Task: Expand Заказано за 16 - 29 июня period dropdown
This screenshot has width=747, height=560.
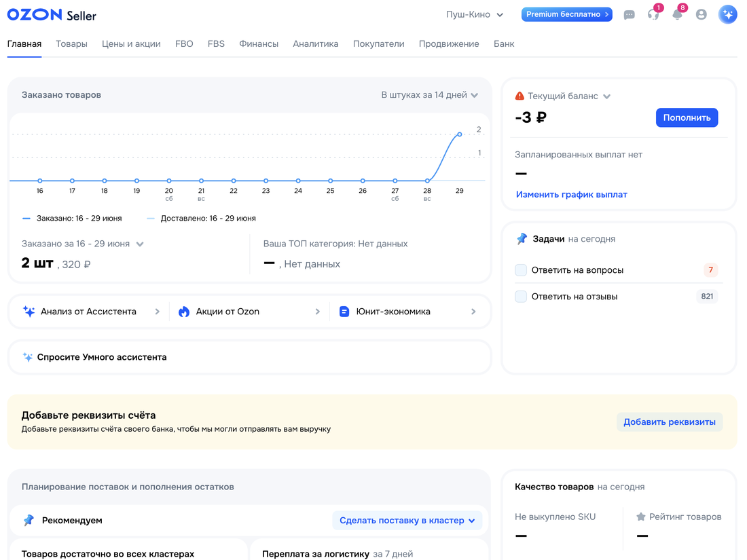Action: coord(82,244)
